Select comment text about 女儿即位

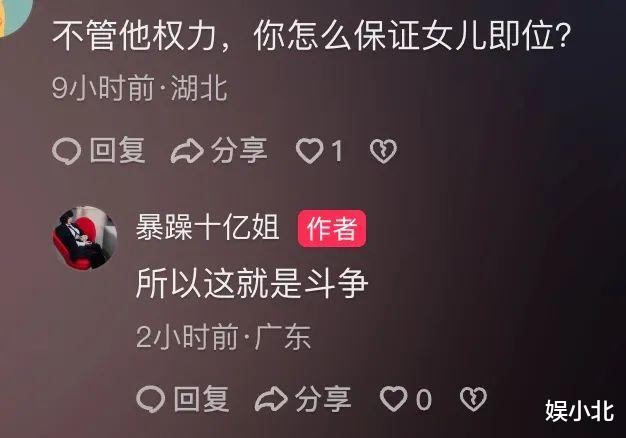tap(311, 36)
